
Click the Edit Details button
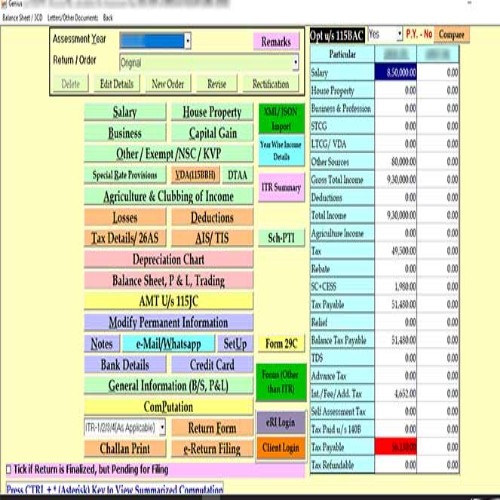coord(117,84)
